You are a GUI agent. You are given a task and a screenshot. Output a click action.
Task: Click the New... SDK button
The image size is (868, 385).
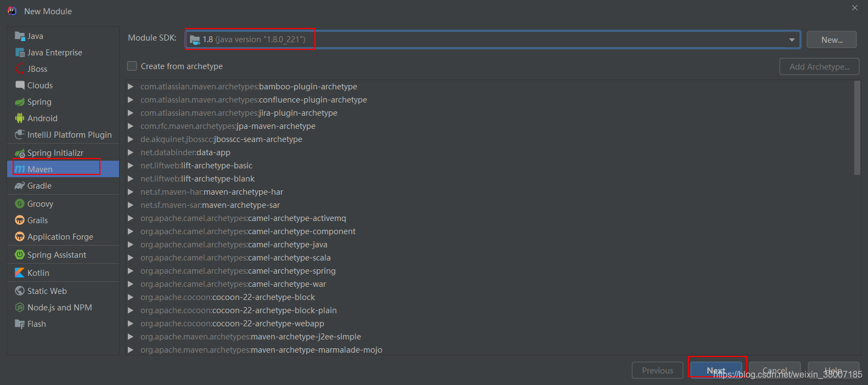[832, 39]
